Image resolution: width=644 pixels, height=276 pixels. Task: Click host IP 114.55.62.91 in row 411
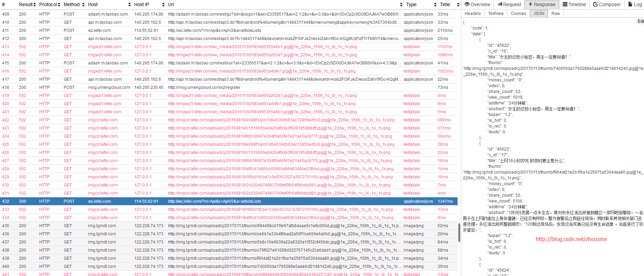pyautogui.click(x=146, y=31)
